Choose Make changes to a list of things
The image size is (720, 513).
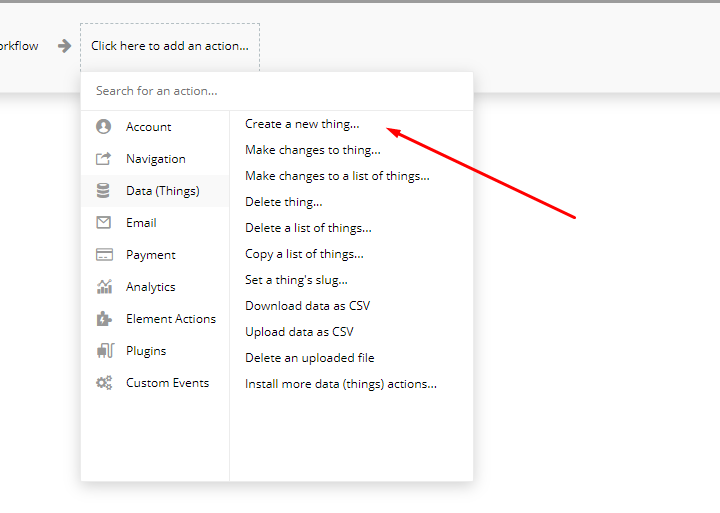point(337,176)
